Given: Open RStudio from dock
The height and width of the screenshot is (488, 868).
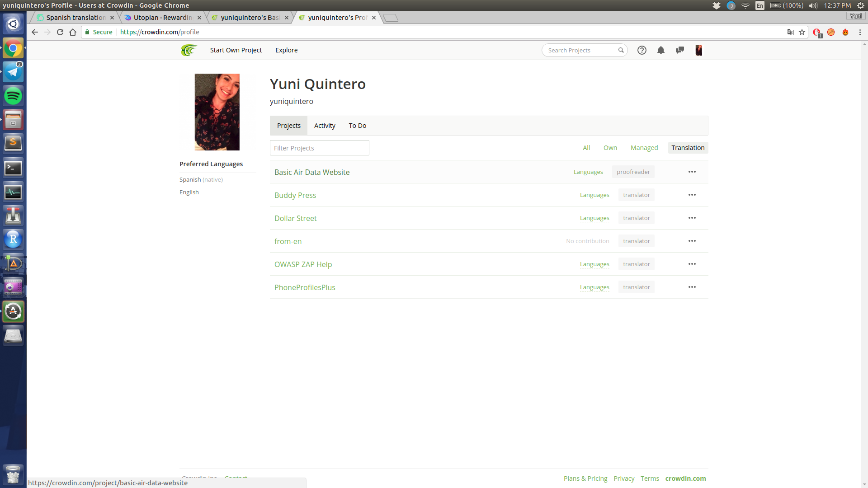Looking at the screenshot, I should click(13, 239).
